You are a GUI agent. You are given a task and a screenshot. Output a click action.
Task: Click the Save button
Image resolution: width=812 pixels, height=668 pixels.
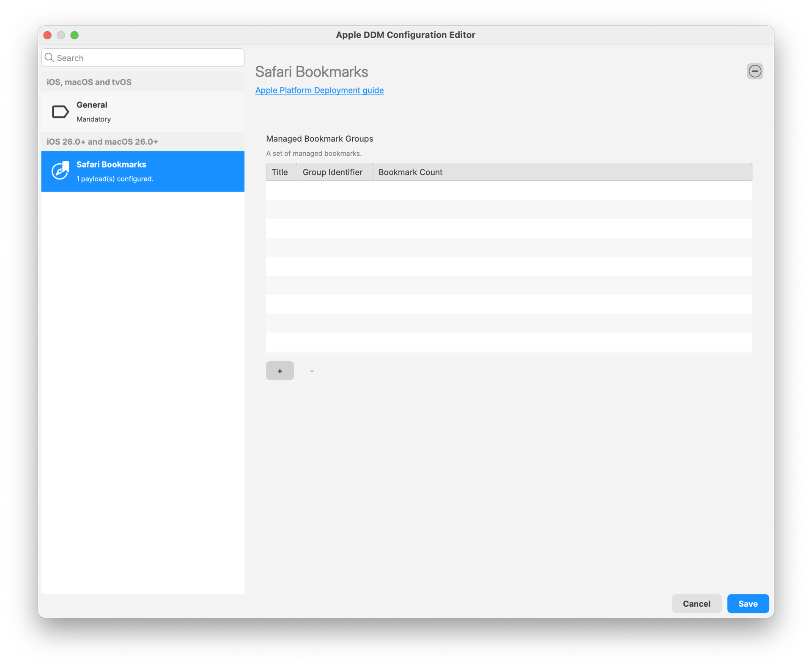[x=748, y=603]
